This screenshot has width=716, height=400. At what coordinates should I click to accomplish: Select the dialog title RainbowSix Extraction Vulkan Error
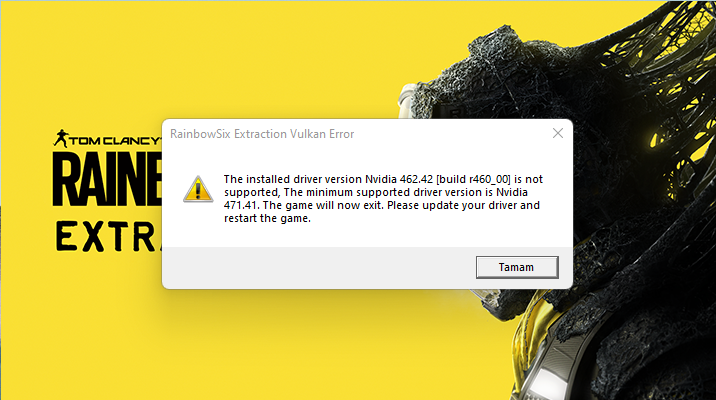click(x=262, y=134)
